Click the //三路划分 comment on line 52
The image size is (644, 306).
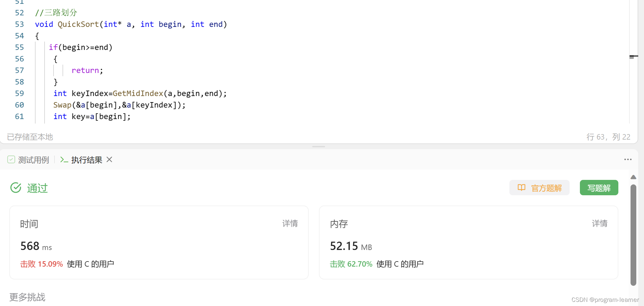[x=56, y=13]
